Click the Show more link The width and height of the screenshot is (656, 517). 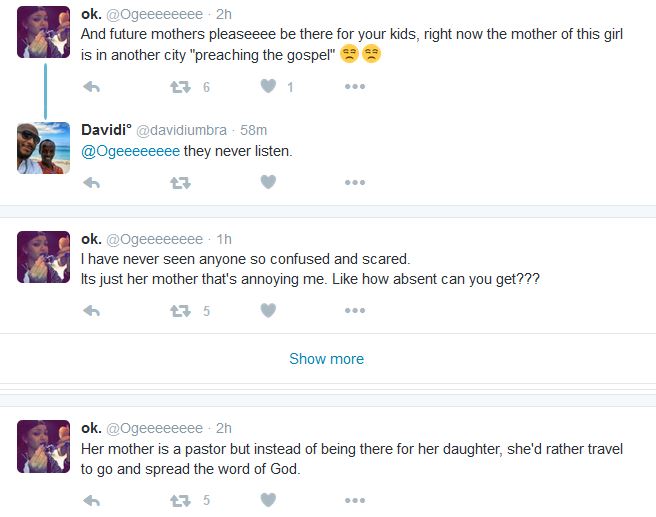pos(326,359)
